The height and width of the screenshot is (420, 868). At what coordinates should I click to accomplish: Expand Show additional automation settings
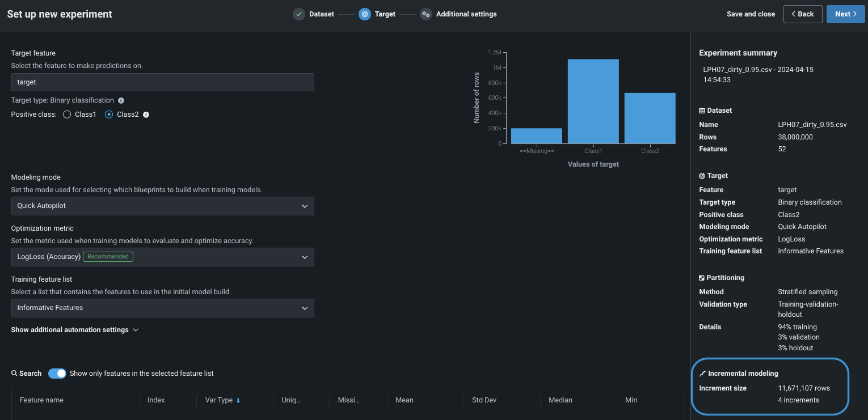(x=75, y=330)
